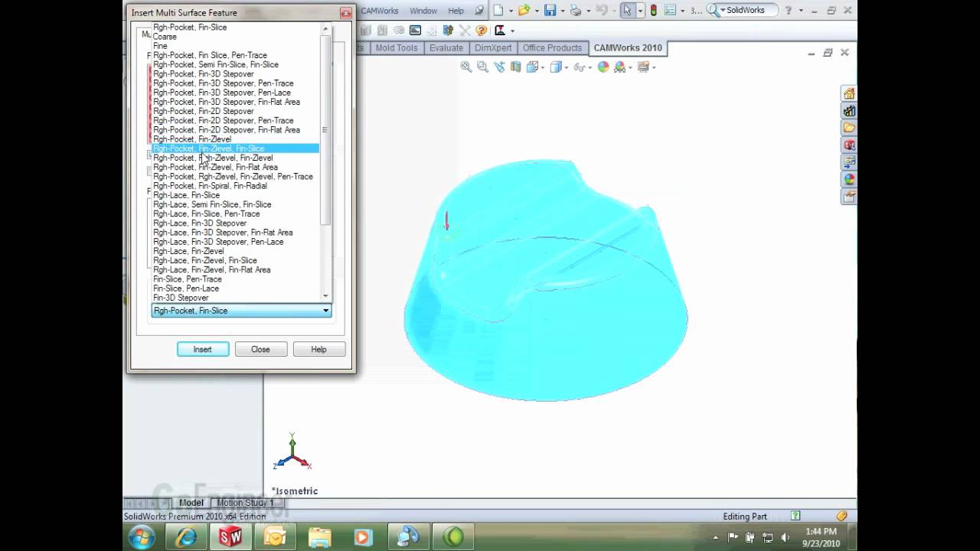Click the list scrollbar up arrow
Viewport: 980px width, 551px height.
[325, 29]
